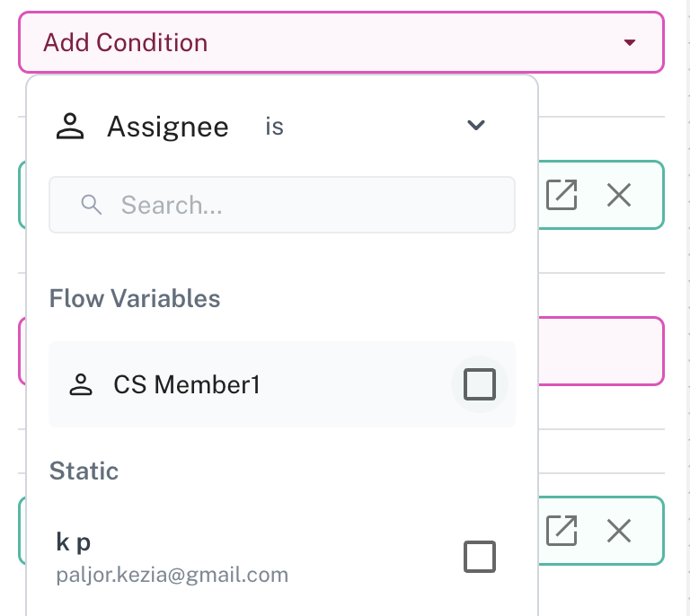Check the box for user k p
Viewport: 690px width, 616px height.
pos(479,557)
